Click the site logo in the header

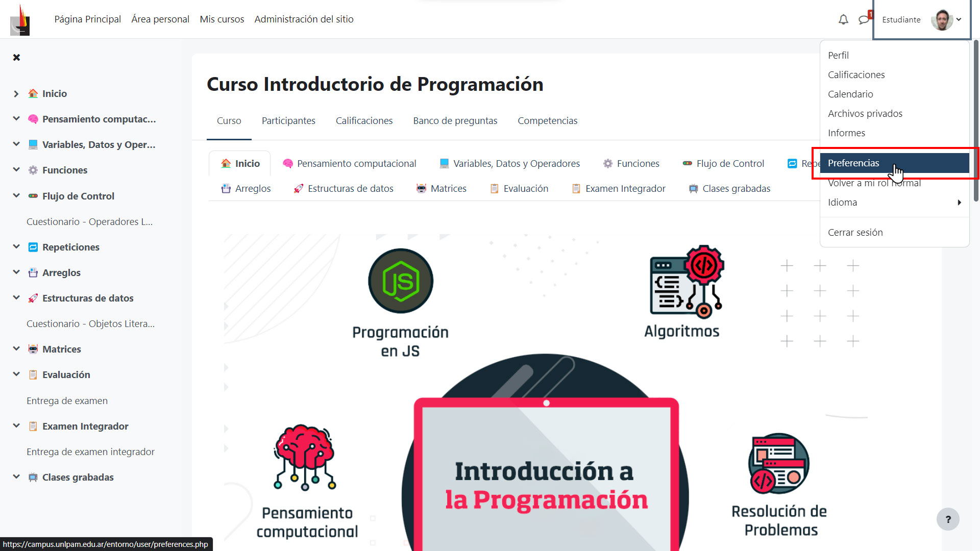[x=20, y=19]
